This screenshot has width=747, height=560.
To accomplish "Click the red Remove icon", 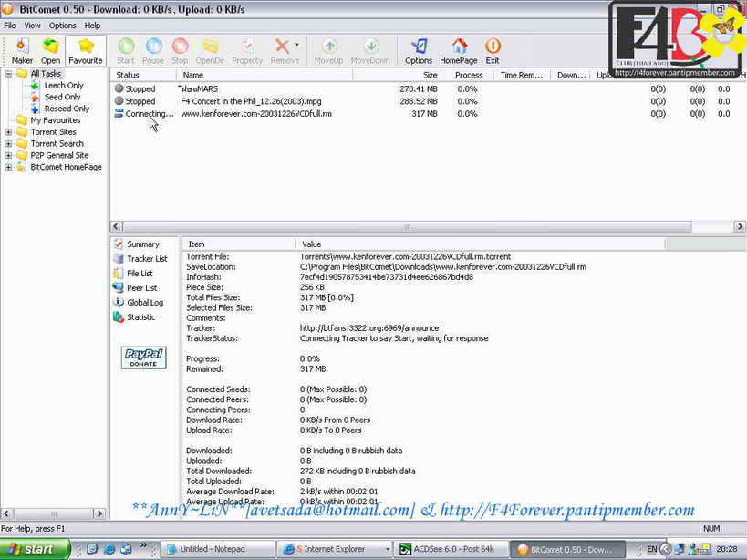I will pyautogui.click(x=283, y=51).
